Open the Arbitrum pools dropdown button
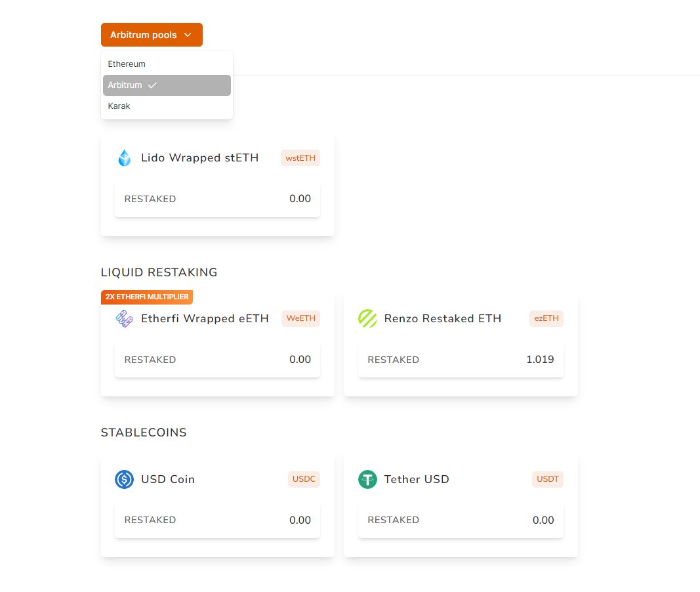 coord(152,35)
